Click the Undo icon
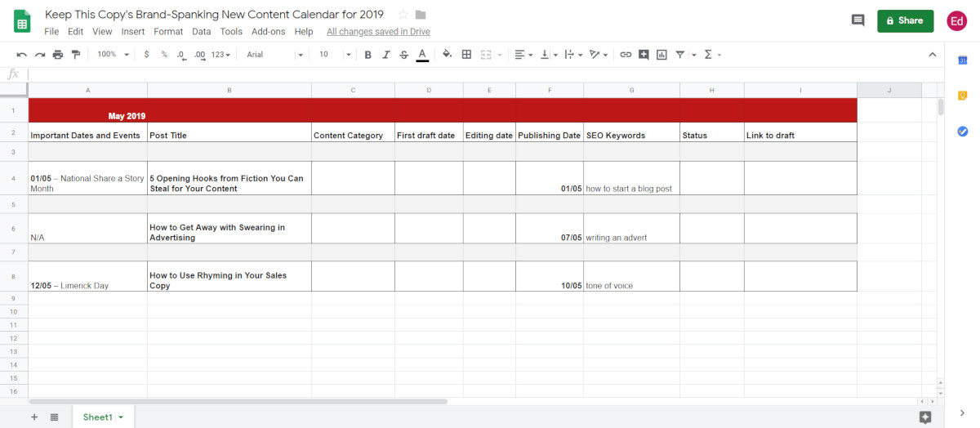Viewport: 980px width, 428px height. (21, 54)
